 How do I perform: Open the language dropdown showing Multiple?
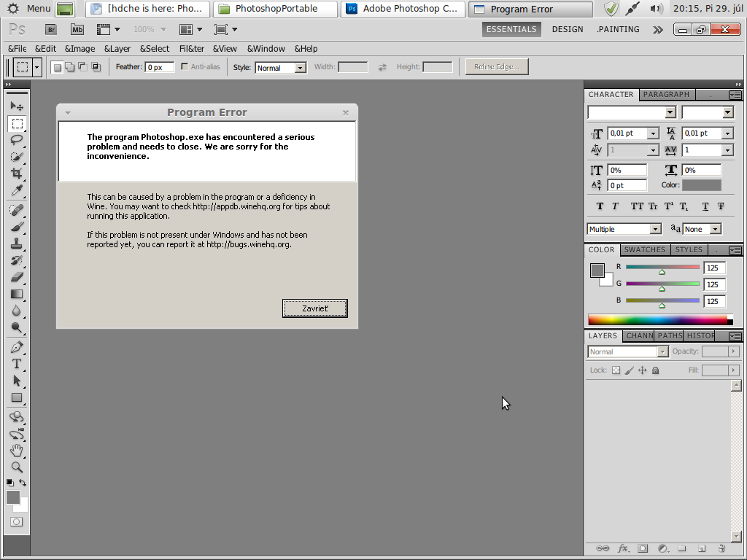click(624, 229)
